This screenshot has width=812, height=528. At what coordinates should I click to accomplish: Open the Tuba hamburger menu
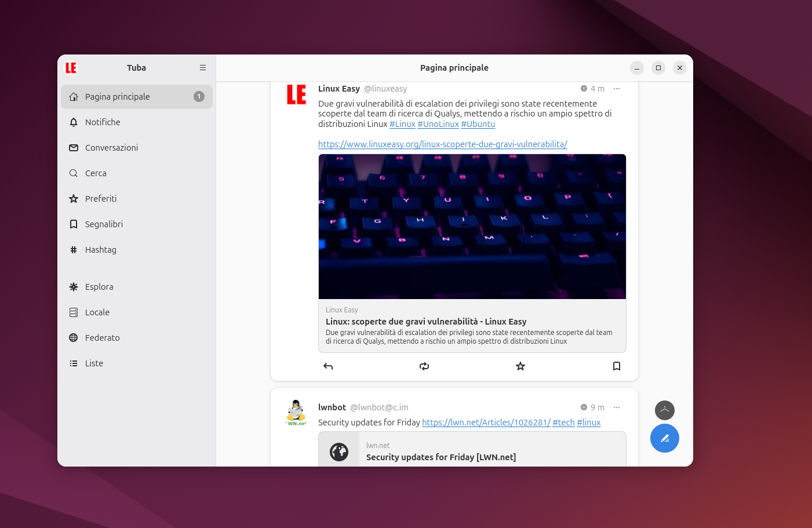click(203, 68)
